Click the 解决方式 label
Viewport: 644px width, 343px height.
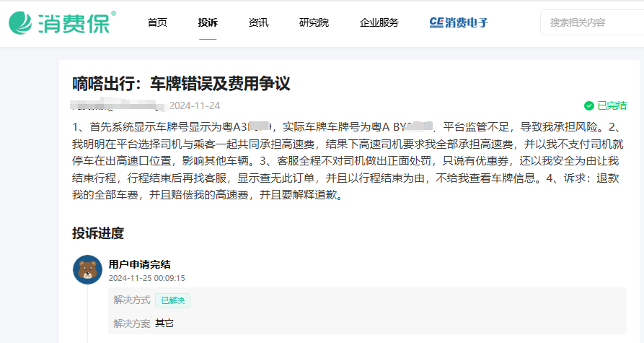tap(132, 300)
